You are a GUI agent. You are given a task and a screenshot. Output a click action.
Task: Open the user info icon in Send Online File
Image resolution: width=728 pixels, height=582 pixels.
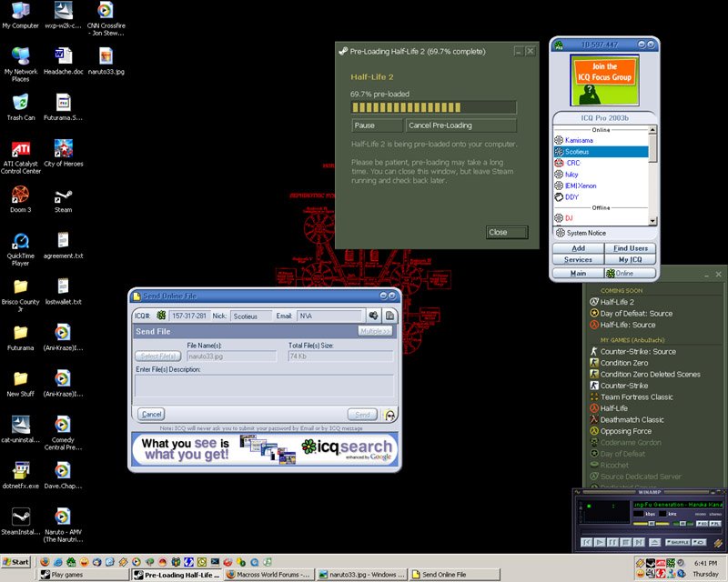pyautogui.click(x=373, y=316)
